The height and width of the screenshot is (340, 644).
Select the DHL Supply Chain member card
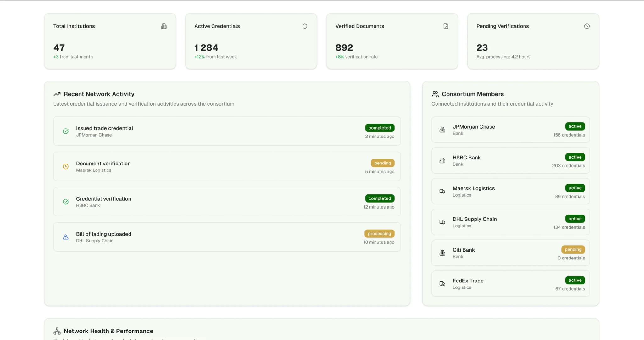click(x=510, y=222)
